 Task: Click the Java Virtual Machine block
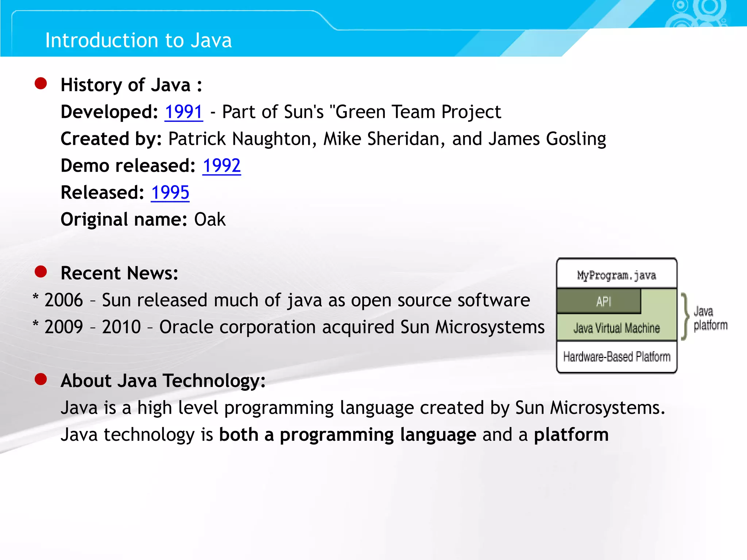[x=617, y=328]
